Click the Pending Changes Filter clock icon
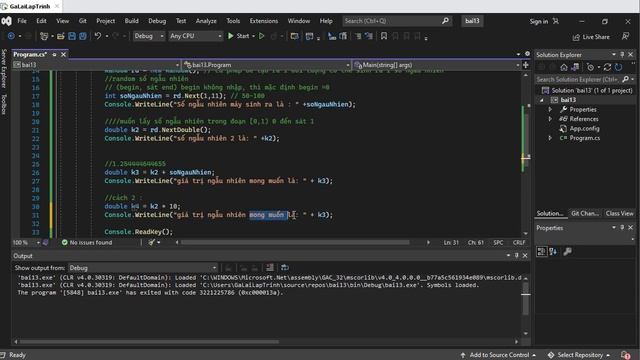 [x=590, y=67]
